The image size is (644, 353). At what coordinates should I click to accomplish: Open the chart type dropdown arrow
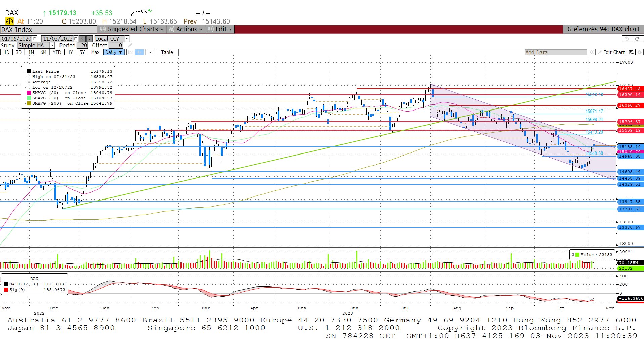pos(150,52)
